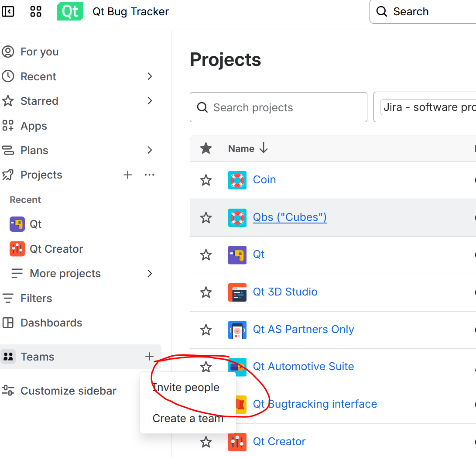
Task: Click the Qt 3D Studio avatar
Action: [237, 292]
